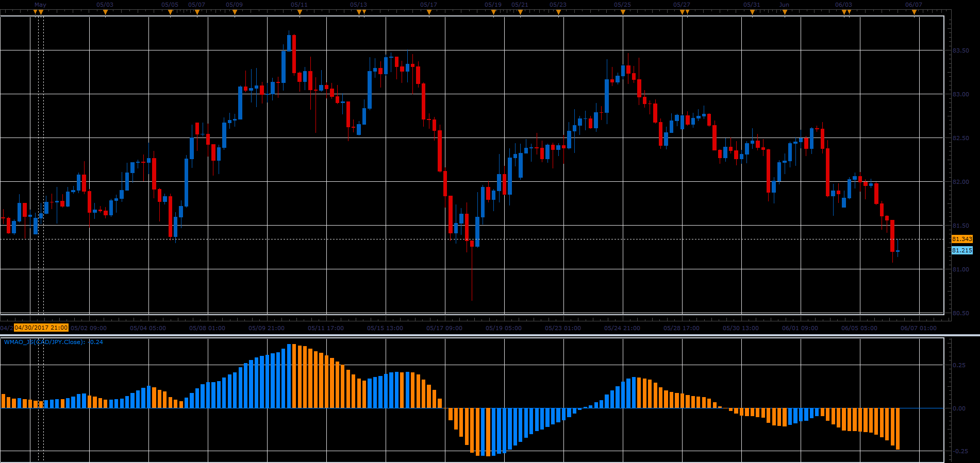This screenshot has height=463, width=980.
Task: Click the 05/19 05:00 time axis label
Action: [504, 328]
